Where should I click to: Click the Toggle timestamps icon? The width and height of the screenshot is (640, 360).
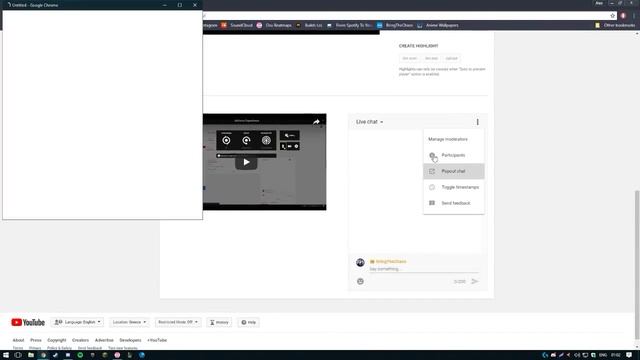[x=432, y=187]
